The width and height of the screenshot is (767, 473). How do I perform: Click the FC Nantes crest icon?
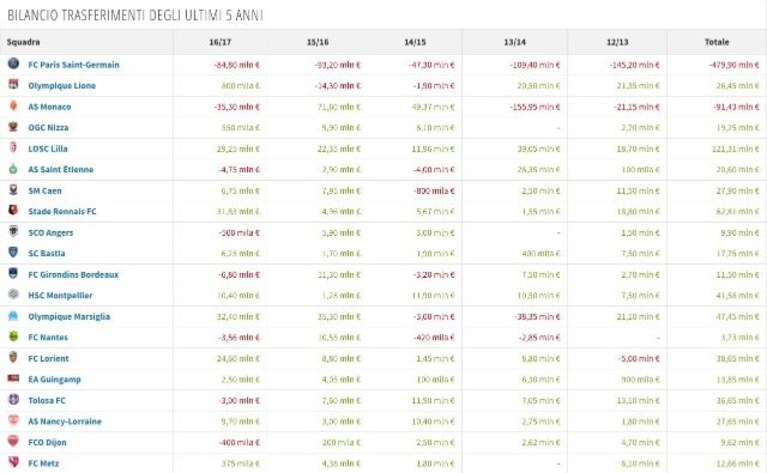point(13,336)
